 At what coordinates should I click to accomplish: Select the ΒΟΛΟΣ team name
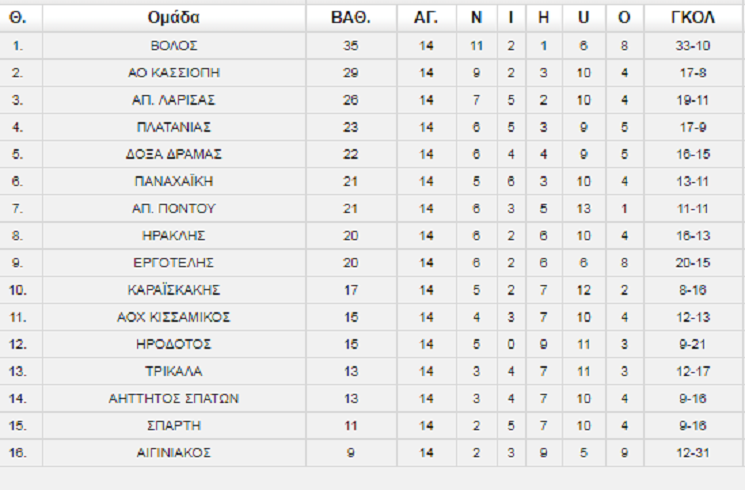click(x=174, y=46)
